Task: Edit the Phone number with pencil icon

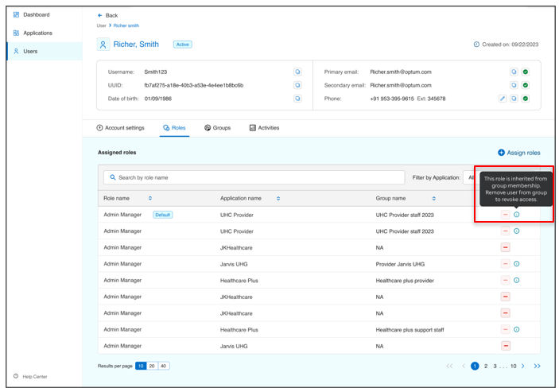Action: coord(503,99)
